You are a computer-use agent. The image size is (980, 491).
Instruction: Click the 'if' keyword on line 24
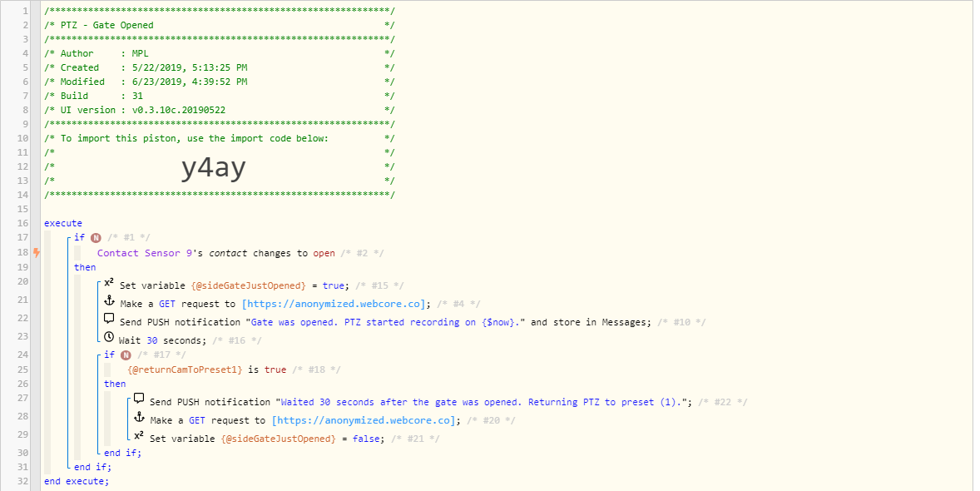(x=109, y=355)
